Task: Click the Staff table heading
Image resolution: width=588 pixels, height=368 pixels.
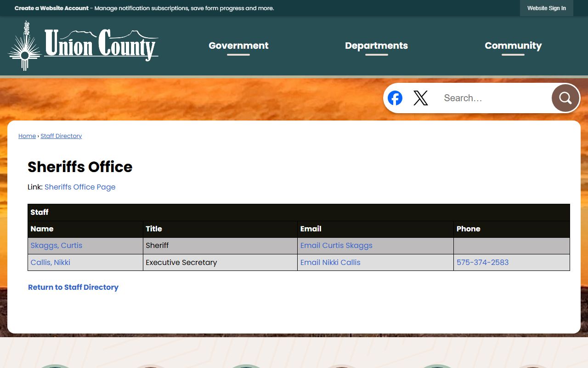Action: [x=299, y=213]
